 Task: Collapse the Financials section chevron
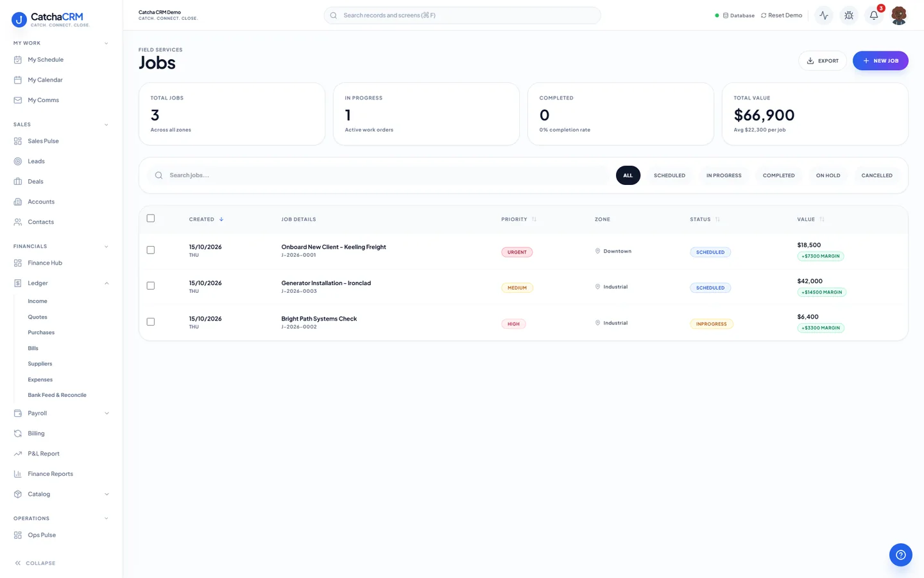107,247
